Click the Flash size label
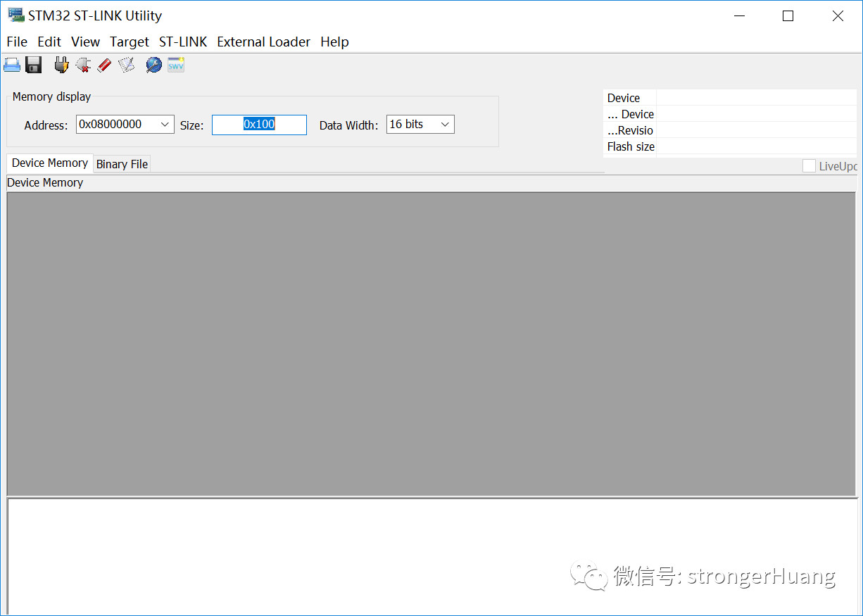The image size is (863, 616). [631, 146]
